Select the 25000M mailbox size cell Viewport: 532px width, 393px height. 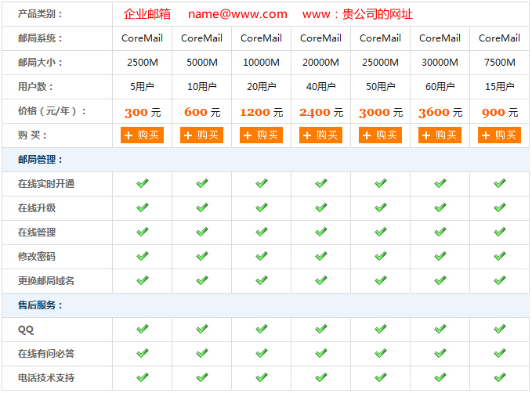click(380, 63)
